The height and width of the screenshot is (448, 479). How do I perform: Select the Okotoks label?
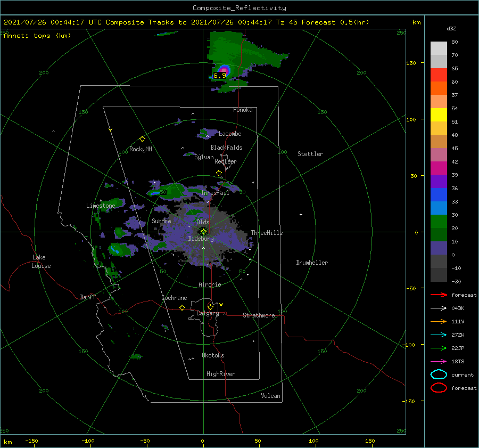pos(213,355)
